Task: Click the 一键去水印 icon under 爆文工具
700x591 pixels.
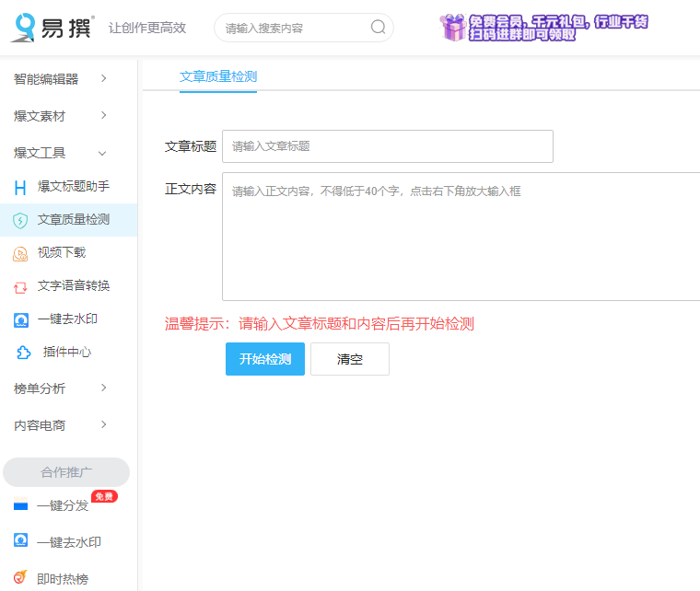Action: pyautogui.click(x=21, y=319)
